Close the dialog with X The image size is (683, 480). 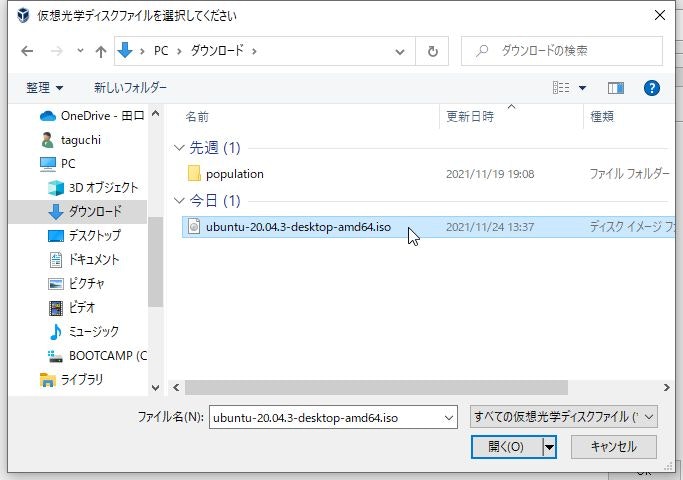tap(659, 15)
